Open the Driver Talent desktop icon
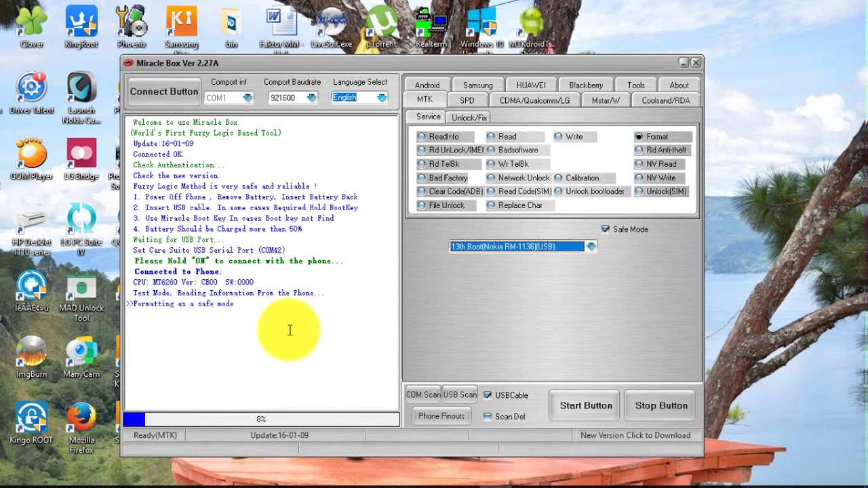 point(31,93)
